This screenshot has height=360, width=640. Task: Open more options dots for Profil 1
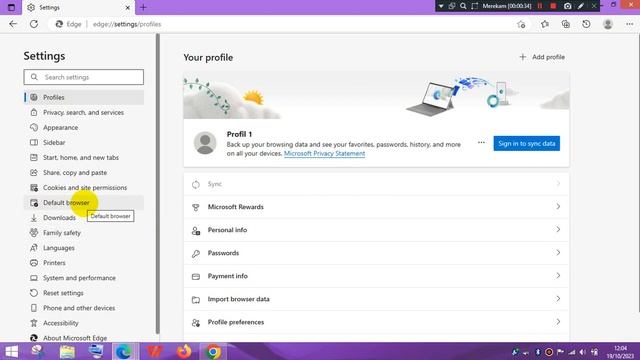pyautogui.click(x=481, y=142)
